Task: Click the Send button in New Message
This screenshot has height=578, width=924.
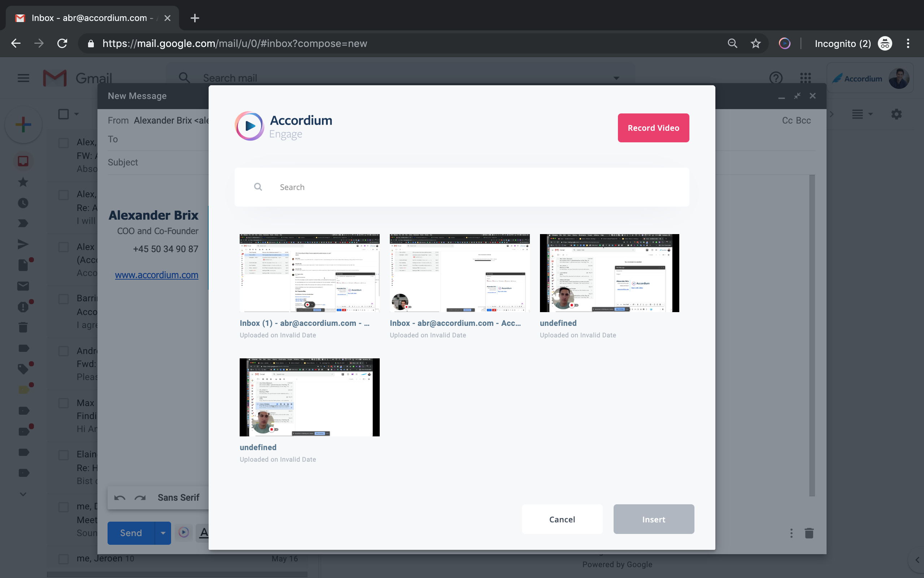Action: click(131, 533)
